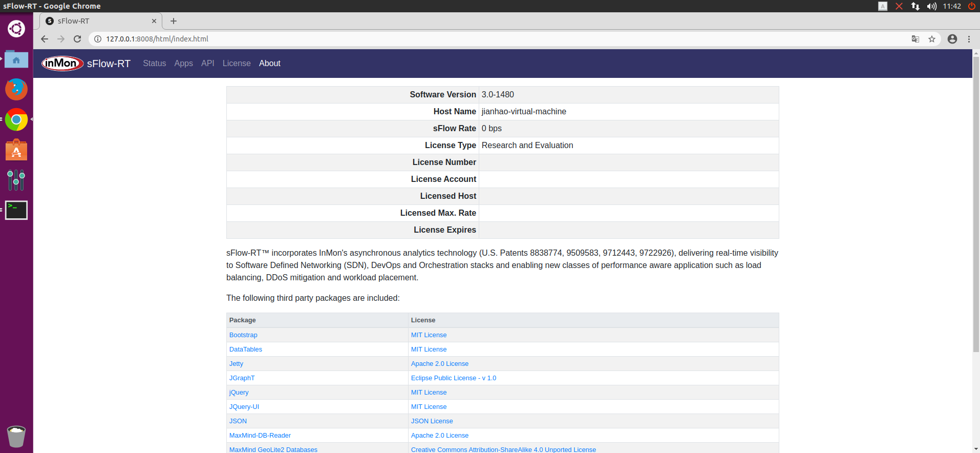Open the Files manager from dock
Image resolution: width=980 pixels, height=453 pixels.
(16, 59)
